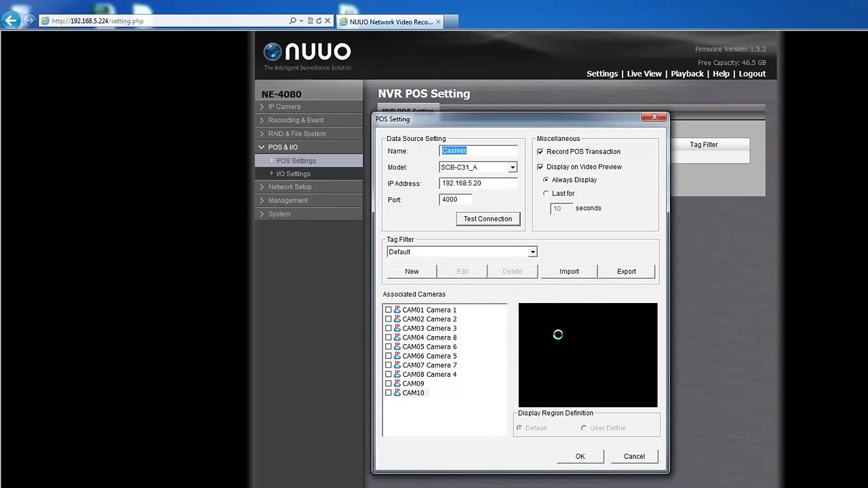Go back with the browser Back arrow
This screenshot has width=868, height=488.
click(x=11, y=21)
